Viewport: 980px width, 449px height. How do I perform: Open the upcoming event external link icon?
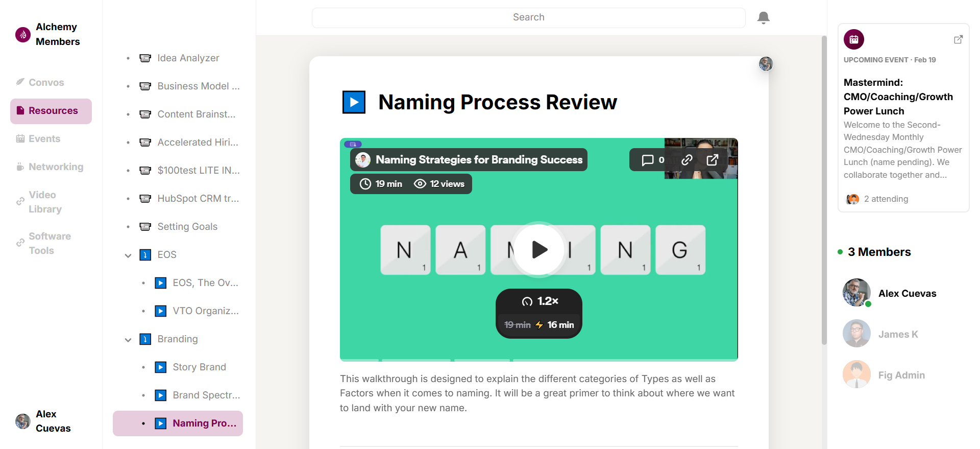click(958, 39)
